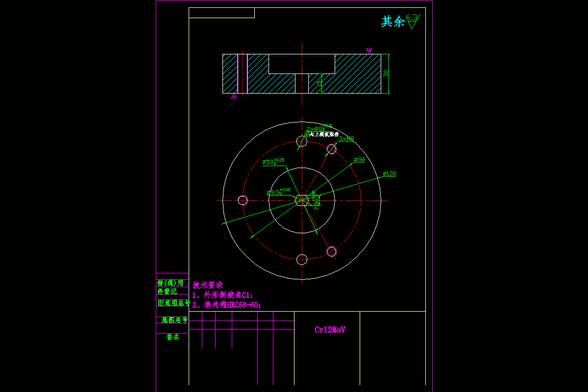This screenshot has height=392, width=588.
Task: Click the 6.3 roughness symbol
Action: point(413,21)
